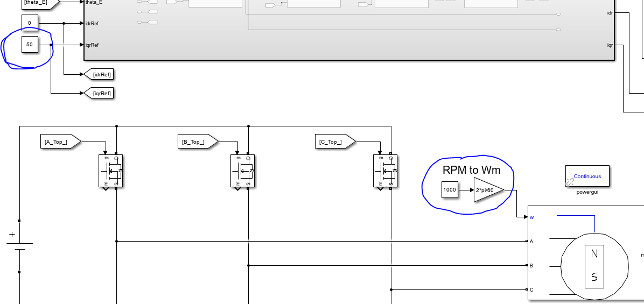Click the iqrRef input port label

coord(92,45)
